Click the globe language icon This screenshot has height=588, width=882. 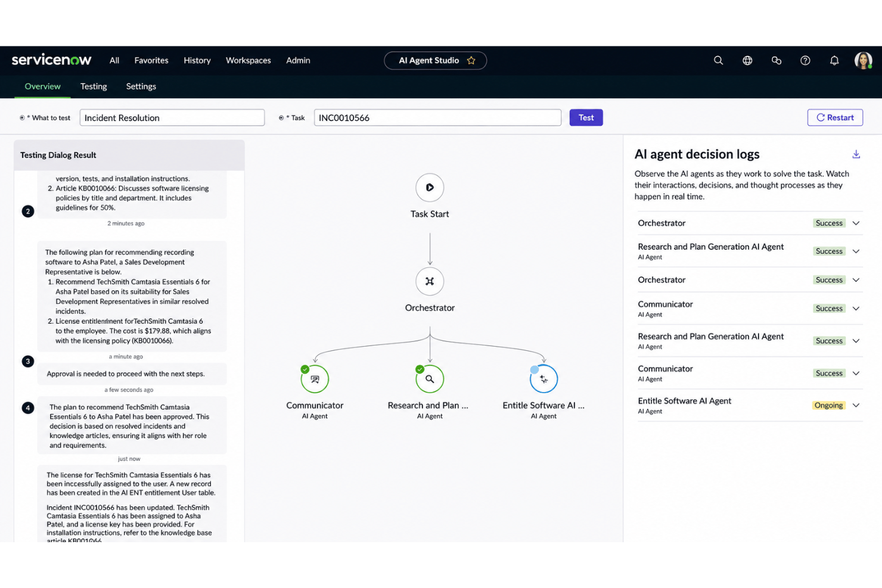click(x=747, y=60)
